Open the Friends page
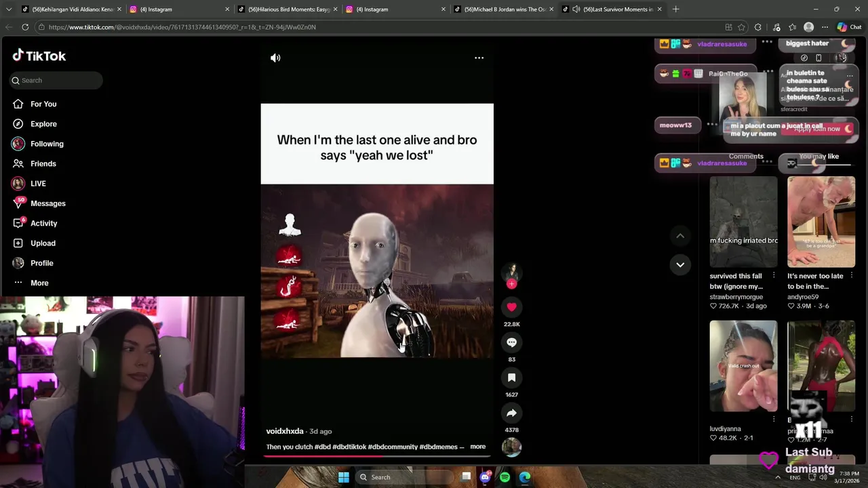 click(x=43, y=163)
